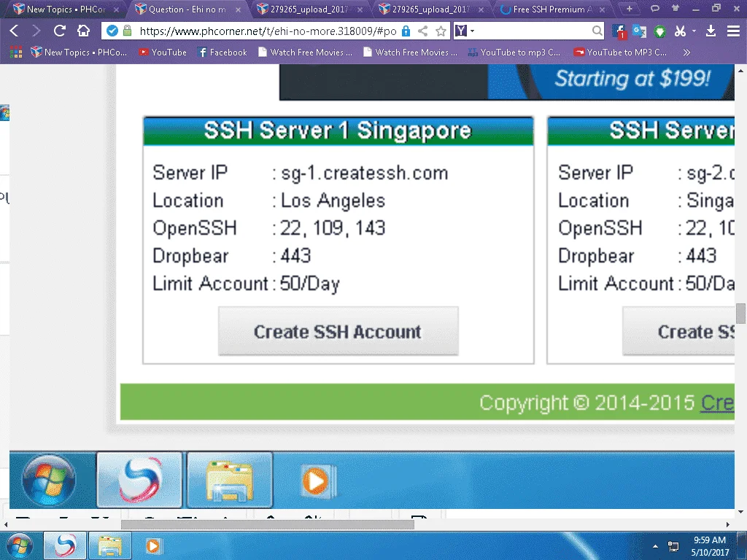The width and height of the screenshot is (747, 560).
Task: Show hidden system tray icons
Action: point(655,546)
